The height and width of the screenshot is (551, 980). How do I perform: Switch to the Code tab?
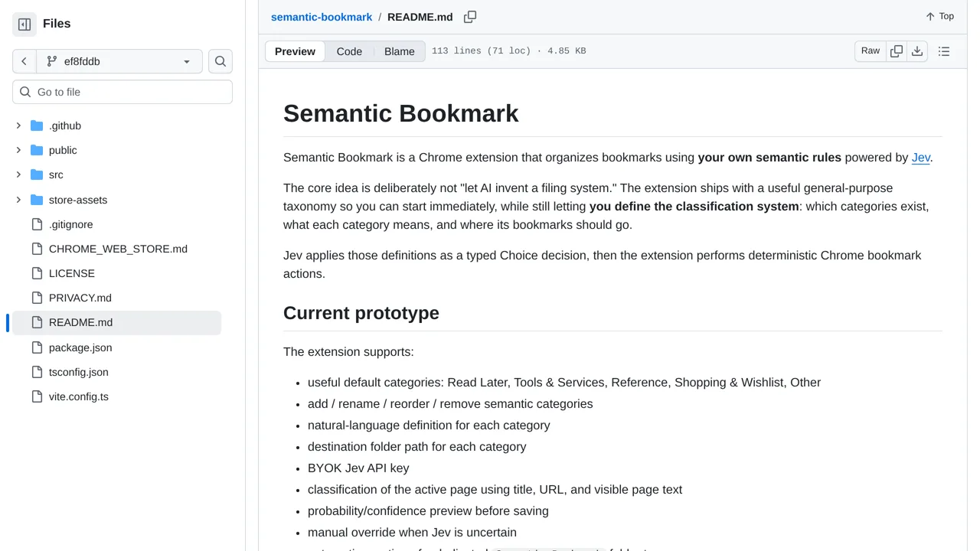point(349,51)
